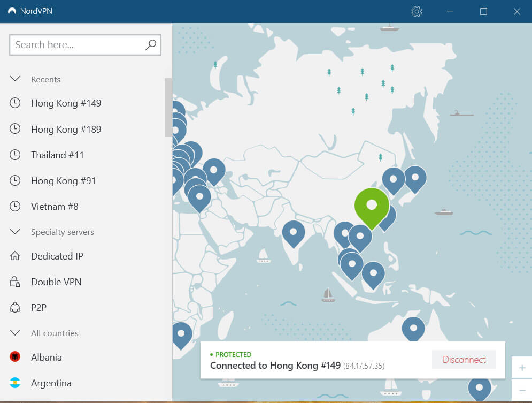
Task: Connect to recent server Thailand #11
Action: (x=57, y=155)
